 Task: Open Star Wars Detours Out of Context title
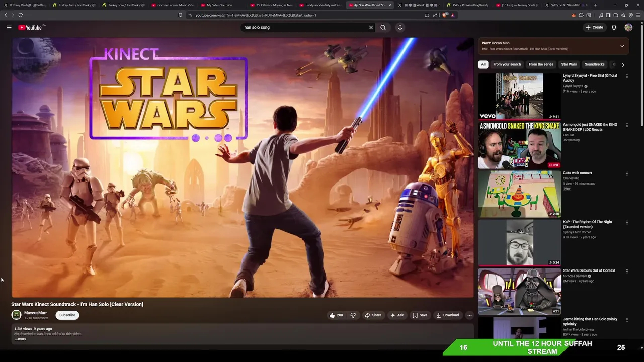point(589,270)
